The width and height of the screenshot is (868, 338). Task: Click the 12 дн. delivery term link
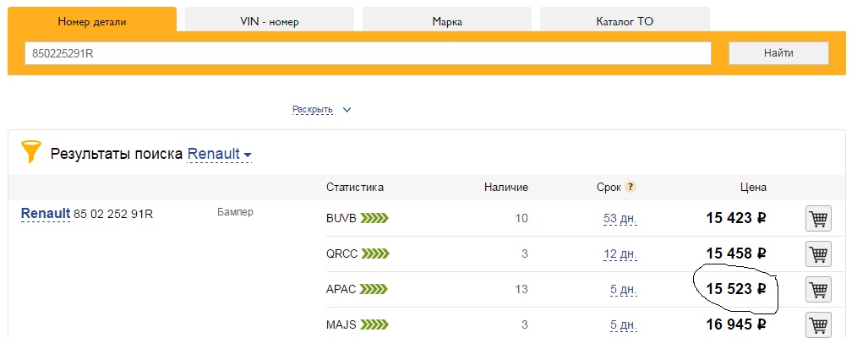click(619, 253)
